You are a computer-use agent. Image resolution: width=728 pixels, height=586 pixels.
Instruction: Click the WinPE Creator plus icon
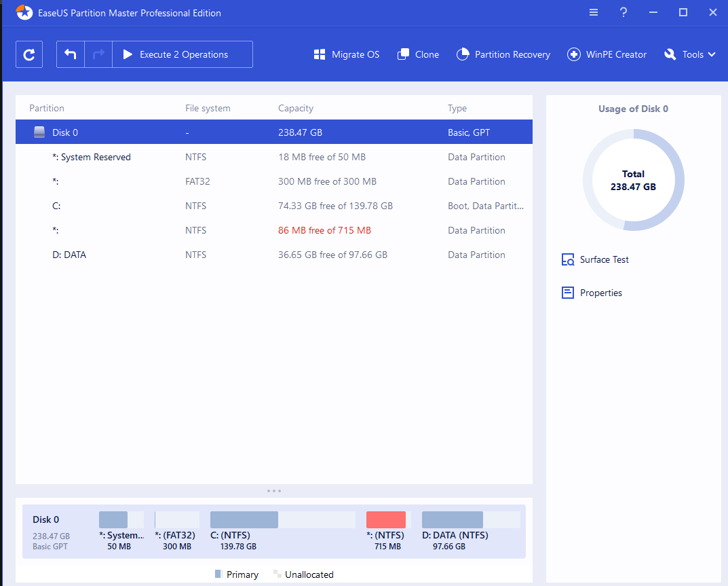(x=574, y=54)
